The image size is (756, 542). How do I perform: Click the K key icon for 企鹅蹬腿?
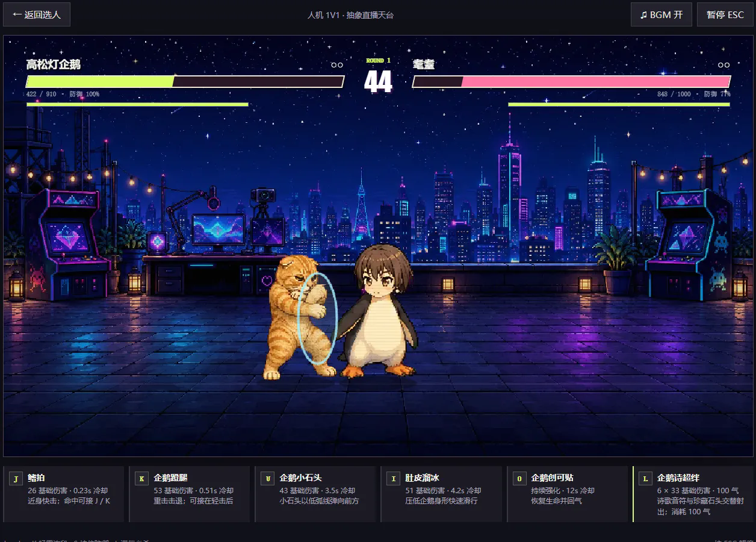coord(141,479)
